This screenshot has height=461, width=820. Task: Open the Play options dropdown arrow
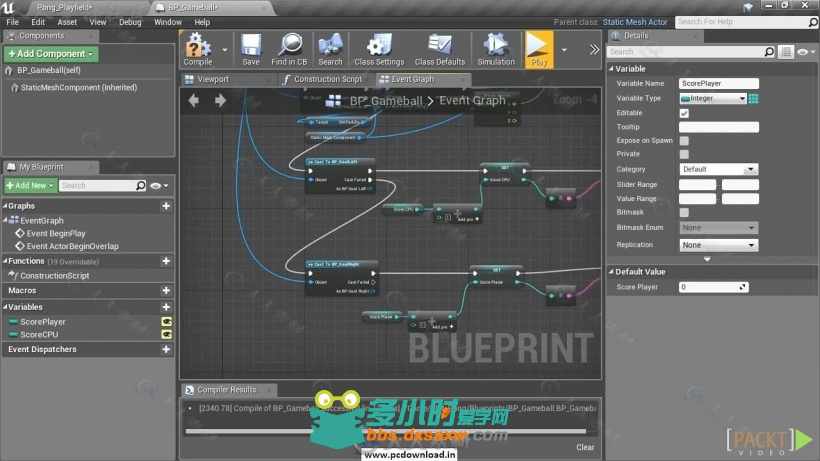[564, 50]
